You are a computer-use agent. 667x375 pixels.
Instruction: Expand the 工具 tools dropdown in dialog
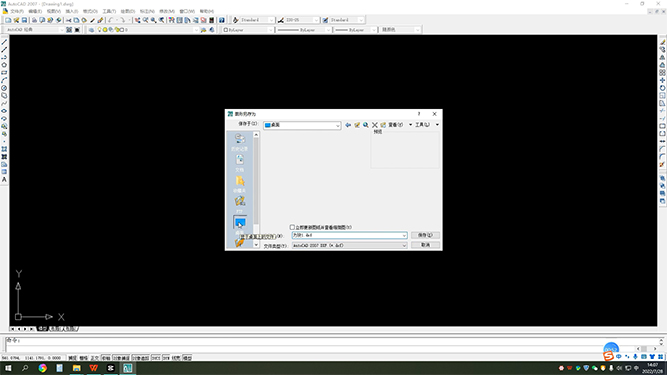point(427,125)
